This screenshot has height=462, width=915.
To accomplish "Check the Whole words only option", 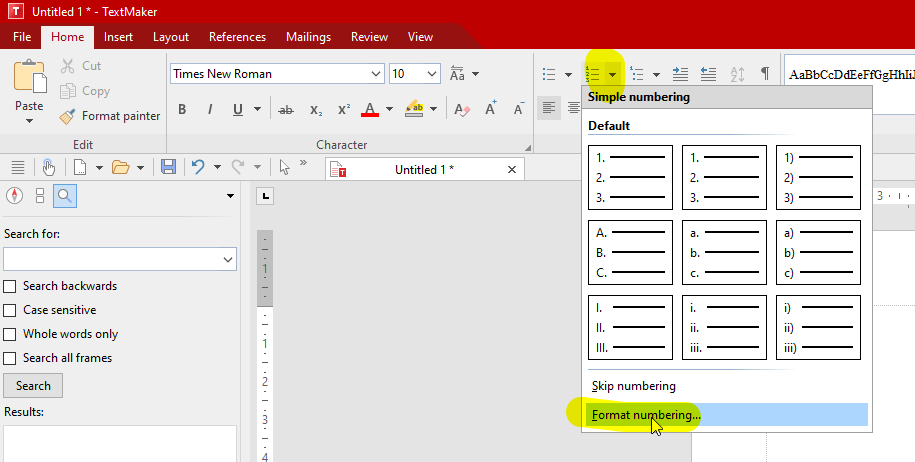I will (10, 334).
